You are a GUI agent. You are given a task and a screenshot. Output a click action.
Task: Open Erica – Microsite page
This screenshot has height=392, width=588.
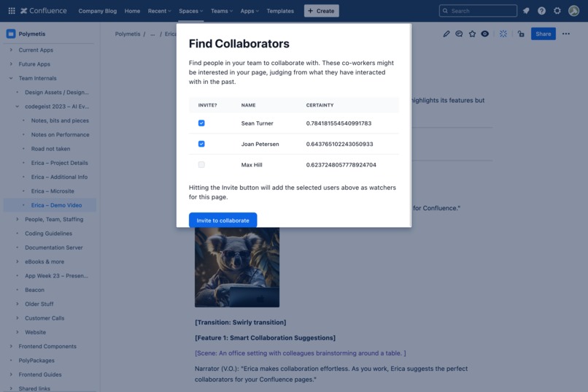(53, 191)
